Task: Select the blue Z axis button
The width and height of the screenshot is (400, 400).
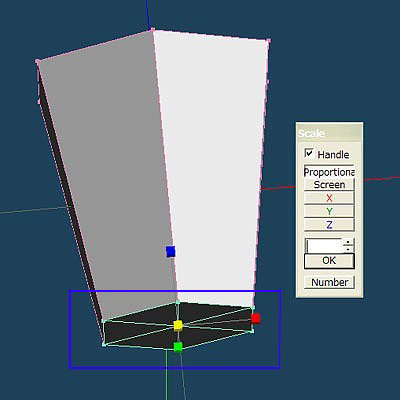Action: point(329,225)
